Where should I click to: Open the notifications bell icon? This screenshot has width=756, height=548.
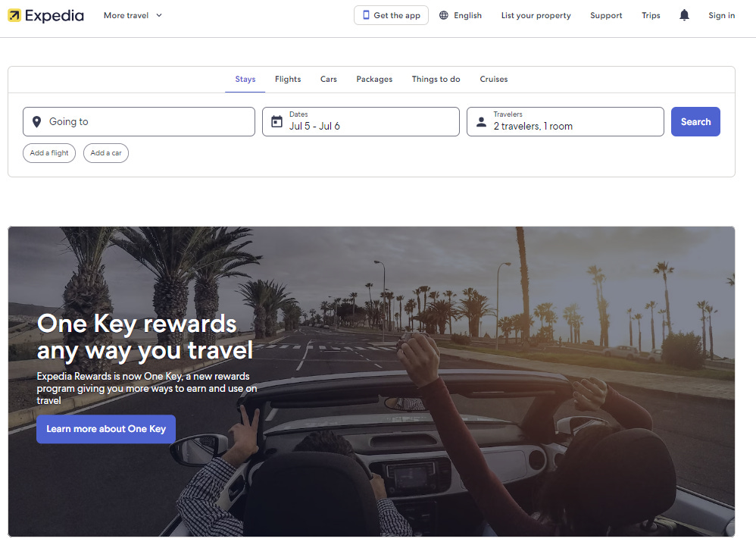[x=684, y=15]
